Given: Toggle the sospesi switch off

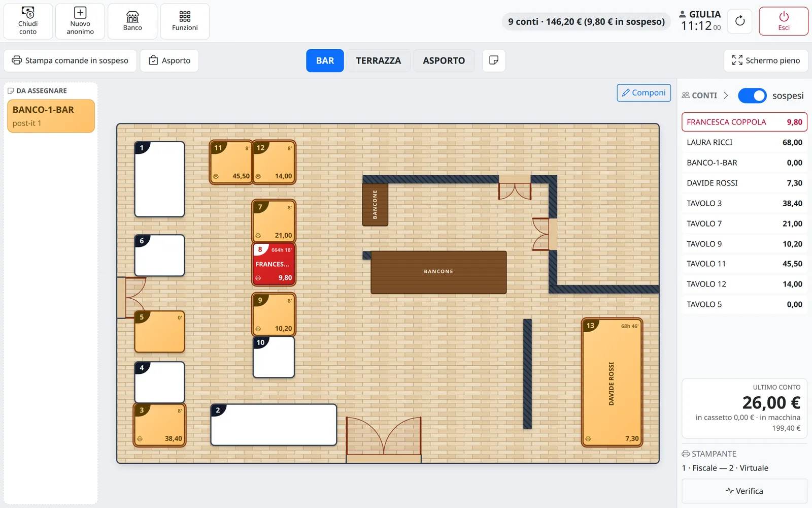Looking at the screenshot, I should pyautogui.click(x=752, y=96).
